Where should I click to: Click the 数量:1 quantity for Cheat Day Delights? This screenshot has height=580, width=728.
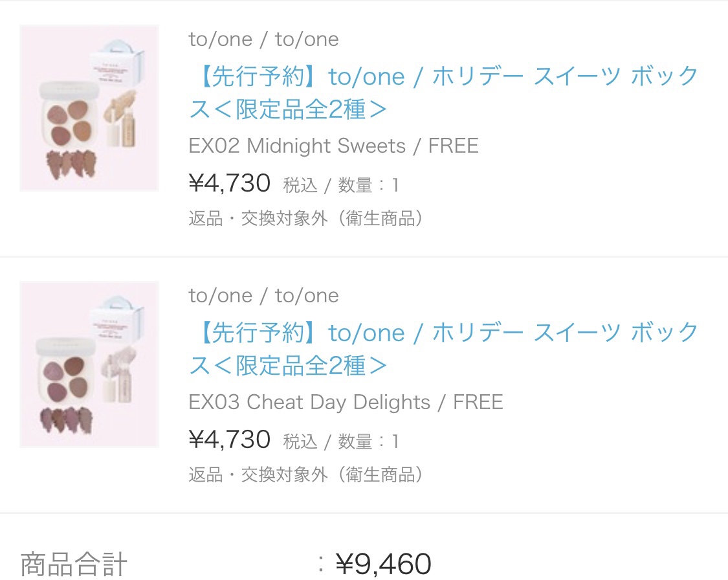368,441
